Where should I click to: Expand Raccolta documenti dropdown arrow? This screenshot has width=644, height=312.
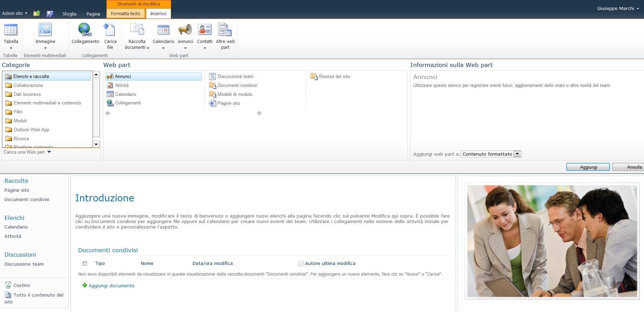[148, 48]
